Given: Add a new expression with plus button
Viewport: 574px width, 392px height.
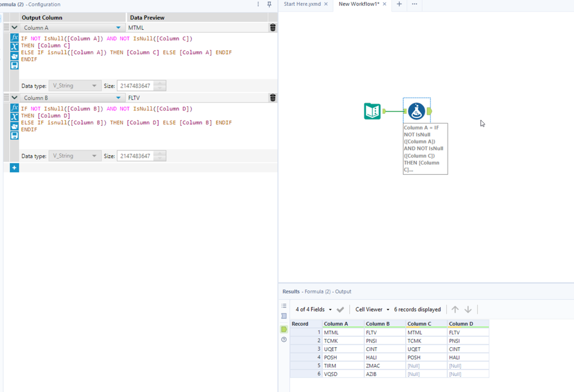Looking at the screenshot, I should coord(14,168).
